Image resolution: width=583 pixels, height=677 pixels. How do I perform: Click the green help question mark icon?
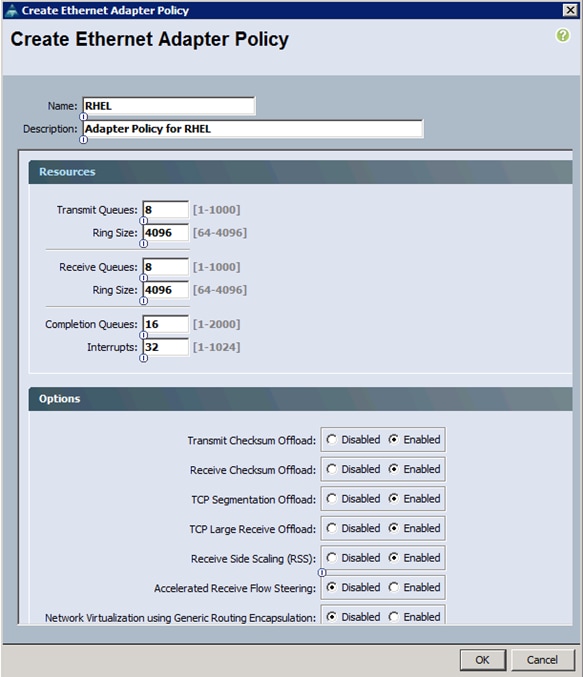click(562, 35)
